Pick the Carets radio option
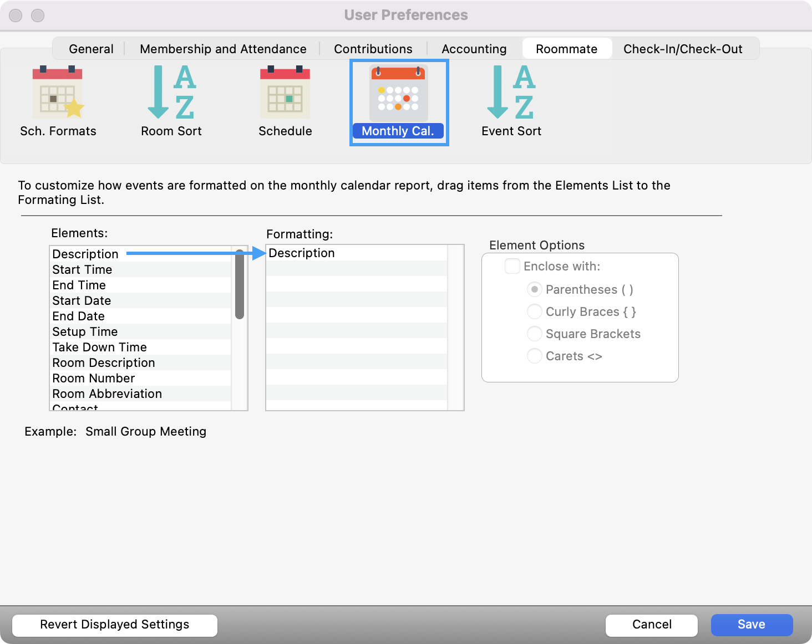812x644 pixels. (534, 356)
